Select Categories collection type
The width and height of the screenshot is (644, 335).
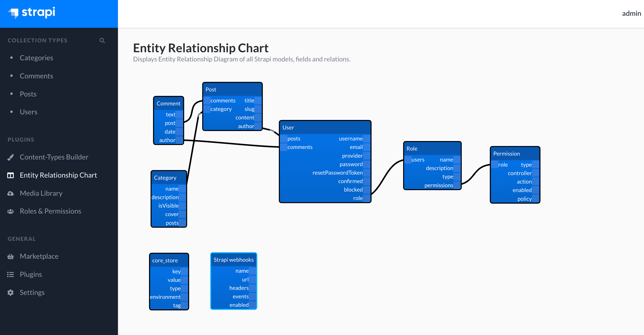click(x=37, y=58)
